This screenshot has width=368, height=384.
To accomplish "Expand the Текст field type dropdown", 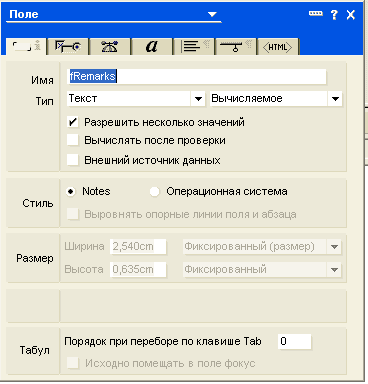I will (x=198, y=99).
